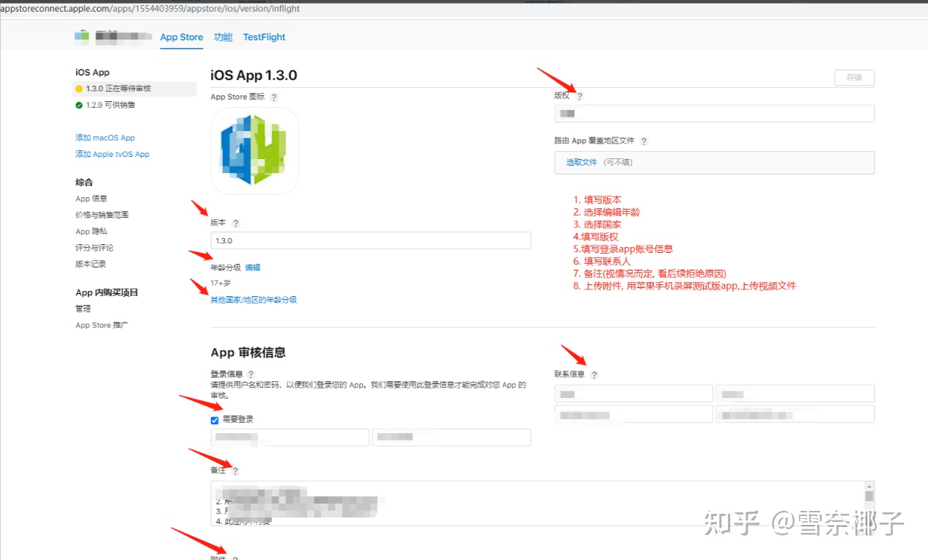Click the login password input field
928x560 pixels.
tap(451, 437)
